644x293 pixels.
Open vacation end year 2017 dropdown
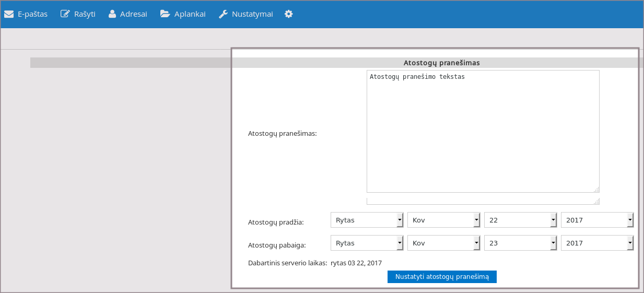click(597, 243)
